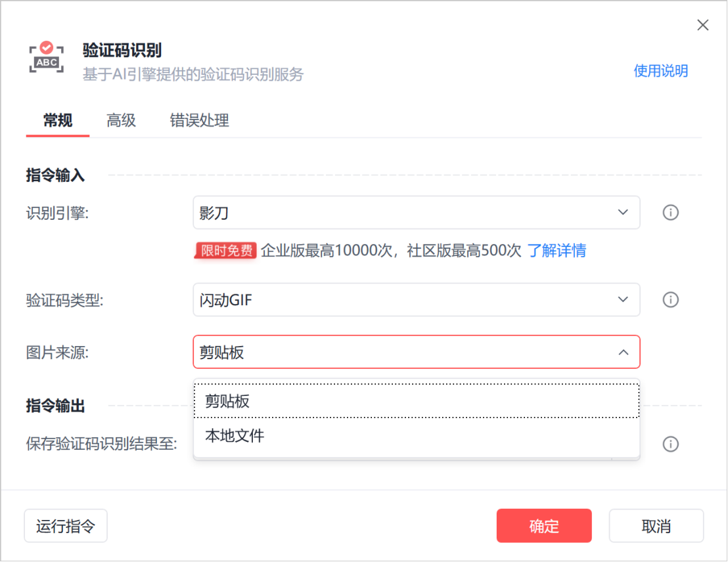
Task: Open the 使用说明 link
Action: click(660, 71)
